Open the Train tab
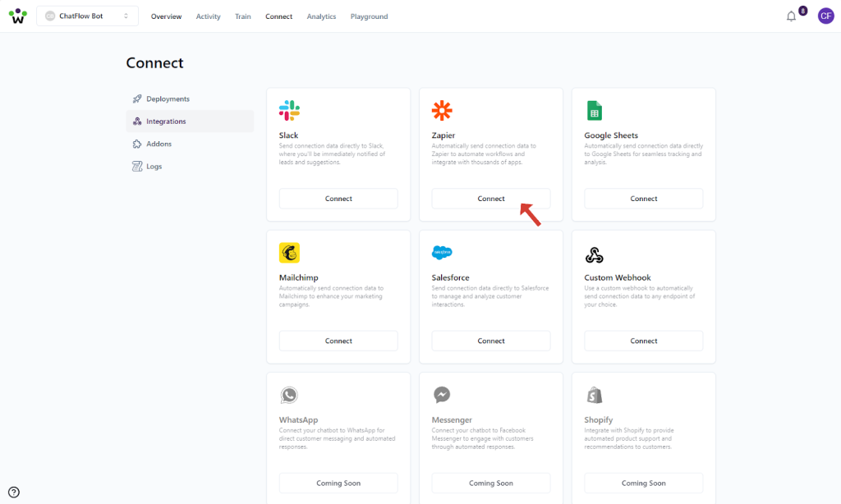Screen dimensions: 841x504 (x=243, y=16)
